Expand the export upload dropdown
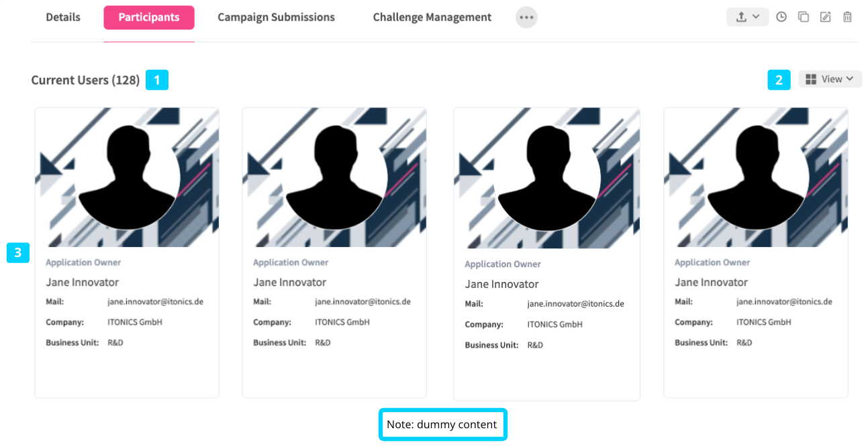This screenshot has width=868, height=447. (747, 17)
